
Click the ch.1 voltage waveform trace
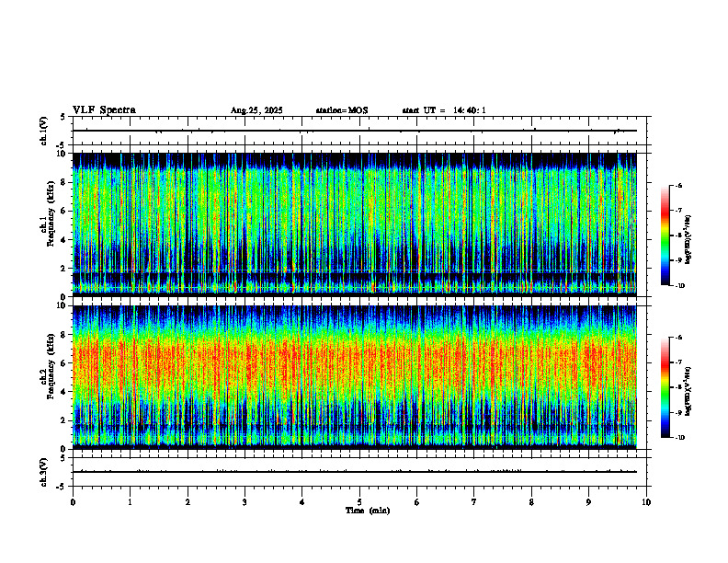(355, 131)
